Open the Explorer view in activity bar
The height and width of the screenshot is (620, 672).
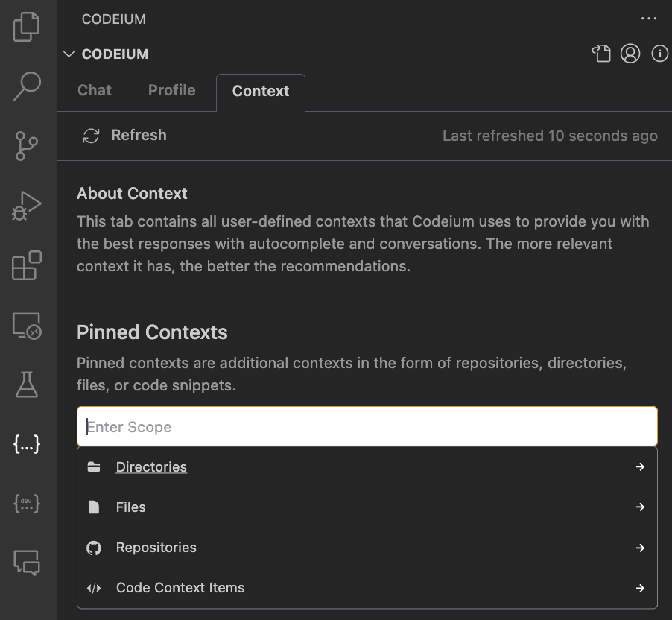point(27,27)
